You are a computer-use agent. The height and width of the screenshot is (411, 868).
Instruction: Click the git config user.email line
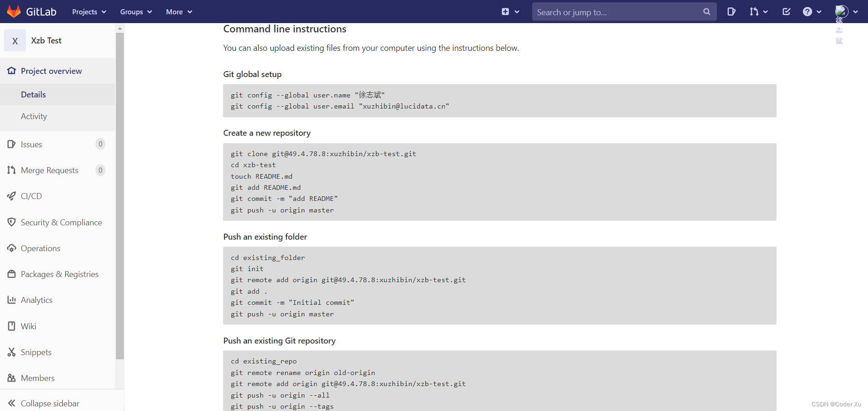click(x=340, y=106)
